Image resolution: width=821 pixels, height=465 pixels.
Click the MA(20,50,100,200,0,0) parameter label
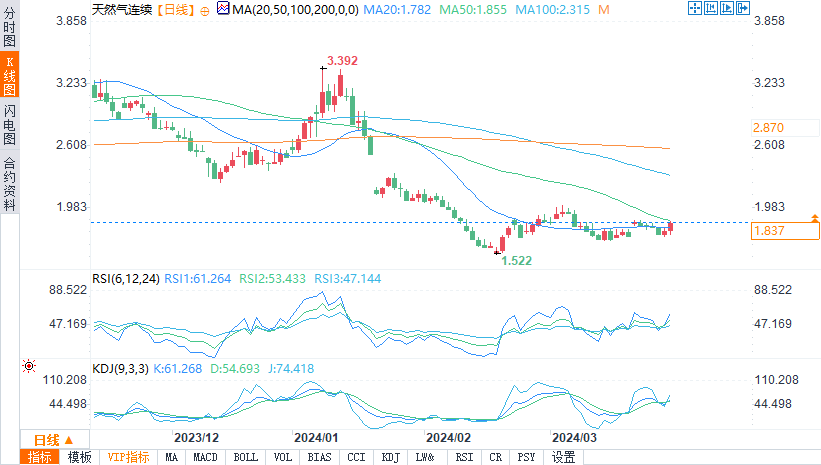[296, 10]
